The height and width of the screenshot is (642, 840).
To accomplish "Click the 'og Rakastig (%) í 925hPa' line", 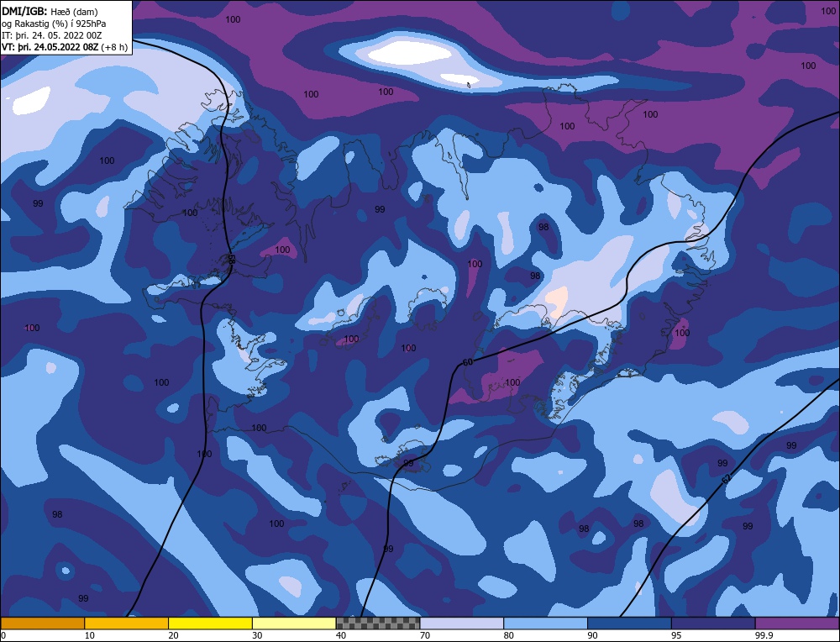I will pyautogui.click(x=54, y=24).
